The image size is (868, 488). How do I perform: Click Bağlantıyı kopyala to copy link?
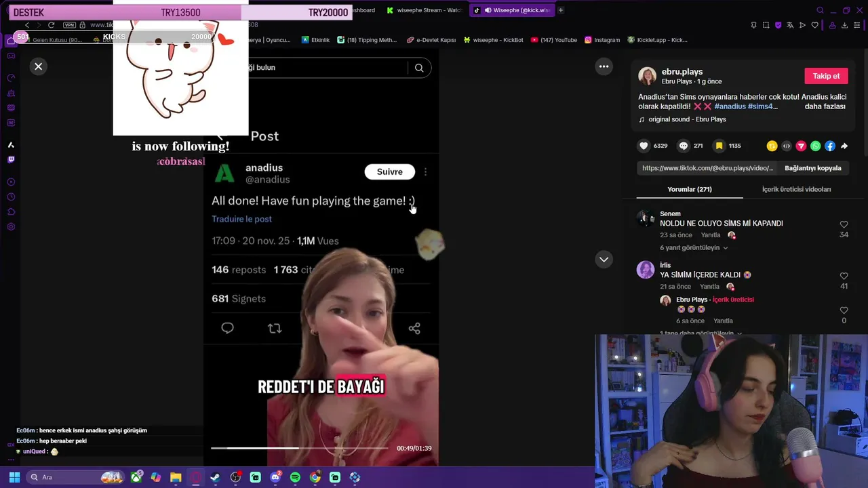[812, 168]
